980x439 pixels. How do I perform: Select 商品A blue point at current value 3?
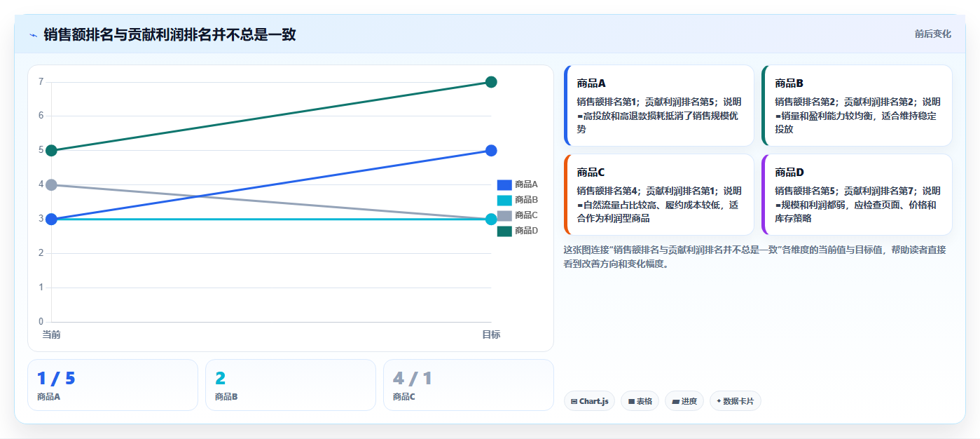pyautogui.click(x=51, y=219)
